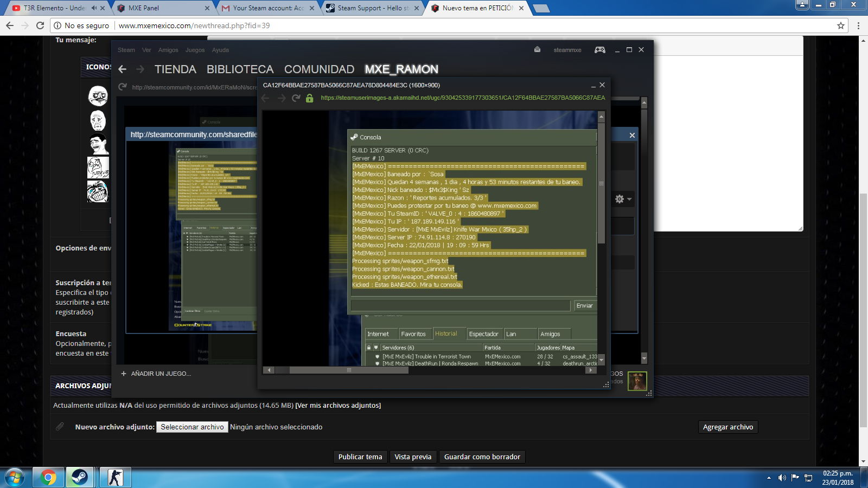Open Steam from taskbar

(80, 478)
